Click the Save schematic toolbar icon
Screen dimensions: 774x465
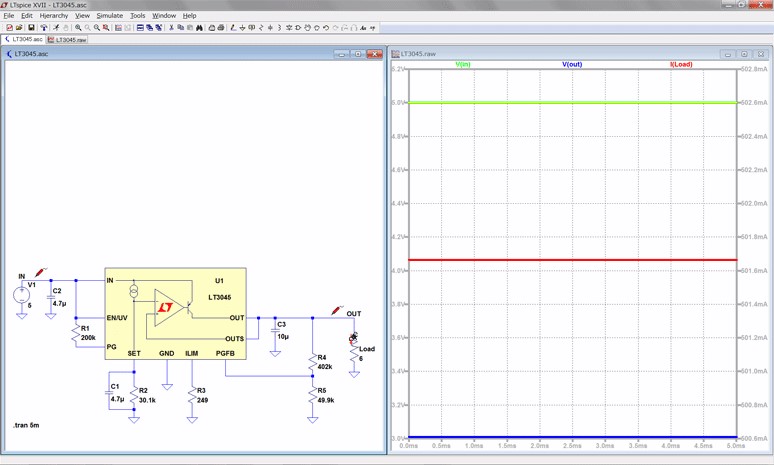[x=32, y=28]
